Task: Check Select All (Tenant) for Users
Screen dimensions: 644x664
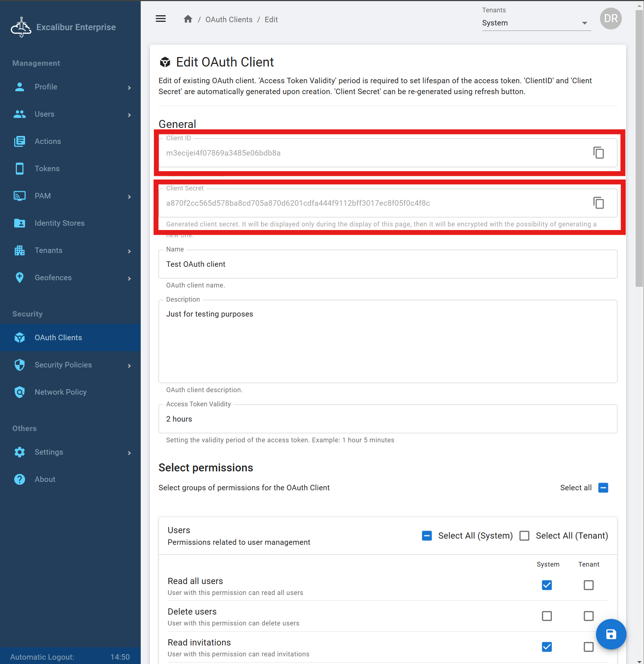Action: tap(524, 536)
